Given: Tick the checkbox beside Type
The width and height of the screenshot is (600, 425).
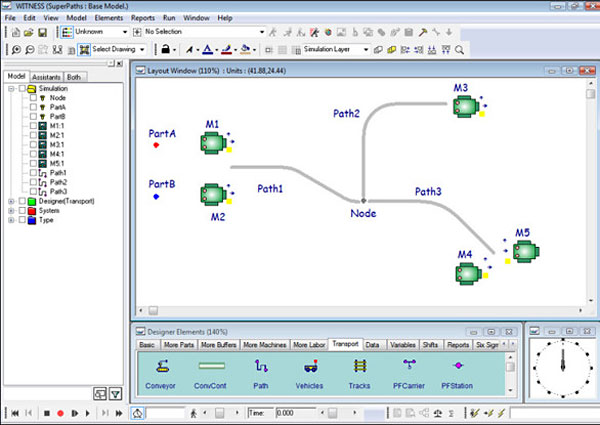Looking at the screenshot, I should point(22,220).
